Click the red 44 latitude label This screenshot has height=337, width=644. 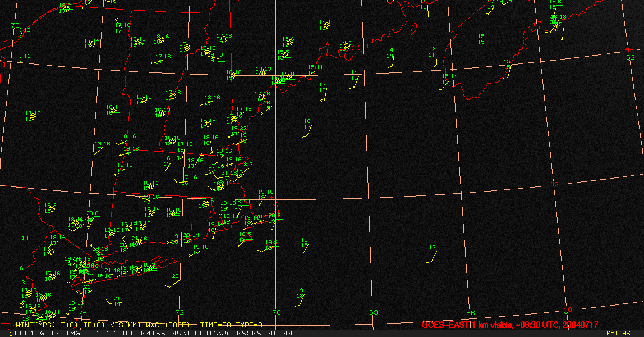629,50
